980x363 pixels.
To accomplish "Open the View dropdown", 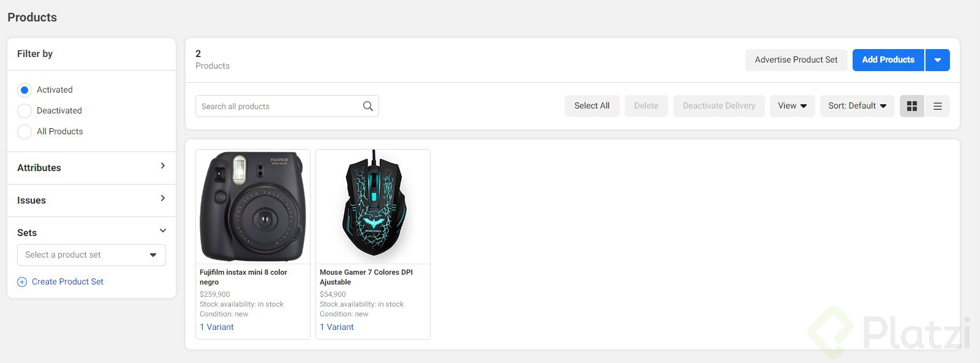I will coord(793,106).
